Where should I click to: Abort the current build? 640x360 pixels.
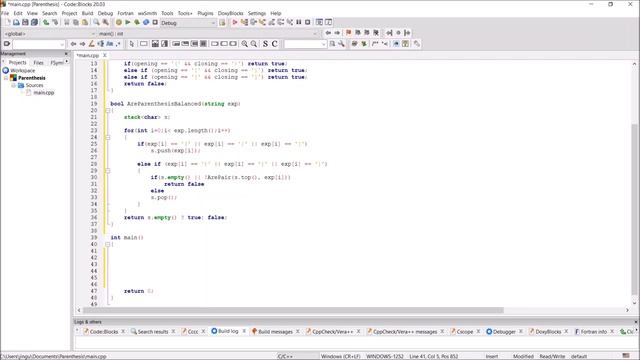[155, 22]
